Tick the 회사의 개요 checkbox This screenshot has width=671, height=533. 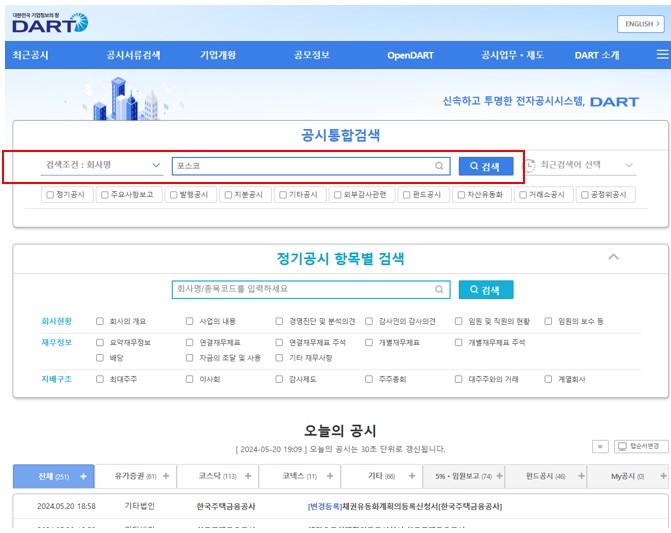point(100,321)
